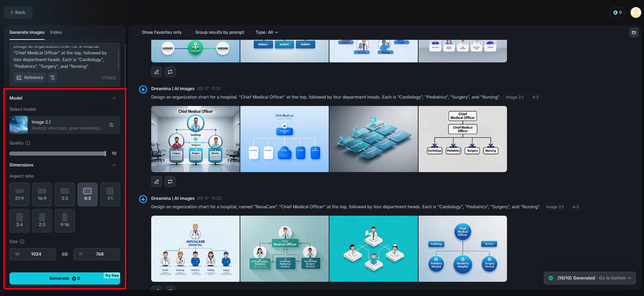Collapse the Model section

(114, 98)
